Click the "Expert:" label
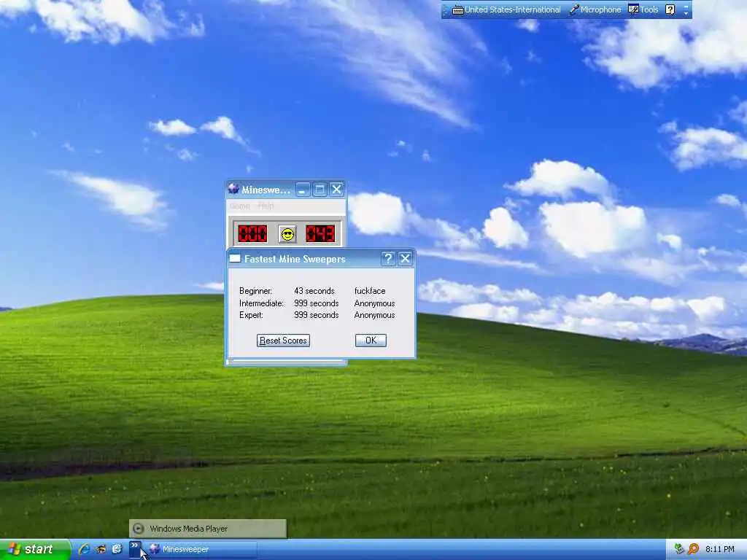This screenshot has height=560, width=747. click(x=251, y=315)
